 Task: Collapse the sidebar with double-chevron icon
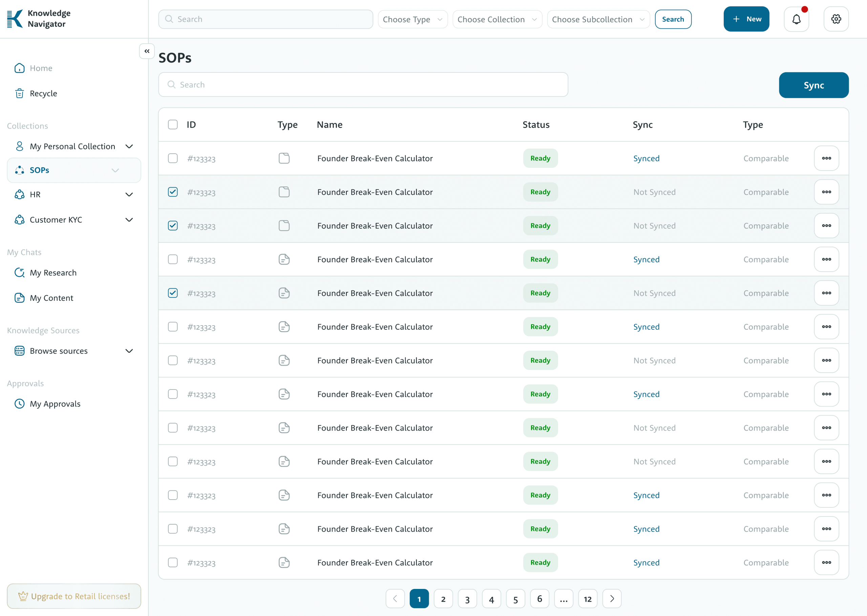coord(147,51)
